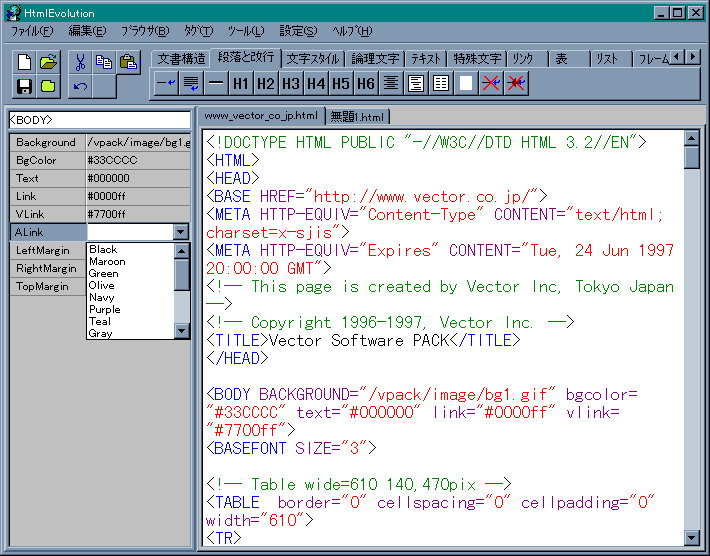Click the HtmlEvolution title bar app icon
The image size is (710, 556).
[13, 13]
